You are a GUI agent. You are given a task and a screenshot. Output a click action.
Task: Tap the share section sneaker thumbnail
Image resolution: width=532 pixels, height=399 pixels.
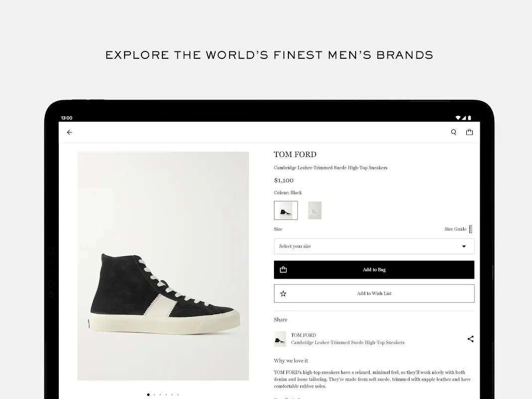coord(280,339)
